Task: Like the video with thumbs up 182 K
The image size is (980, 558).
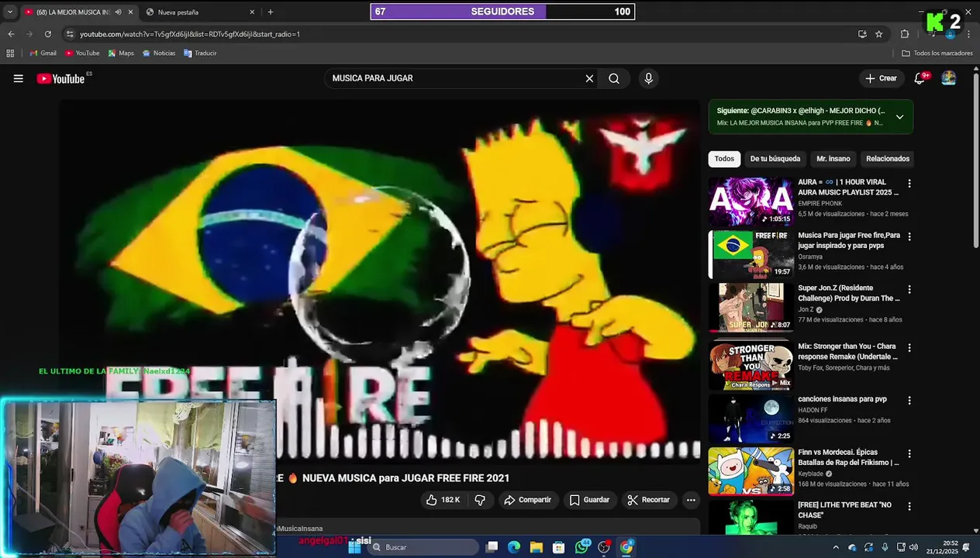Action: [x=443, y=500]
